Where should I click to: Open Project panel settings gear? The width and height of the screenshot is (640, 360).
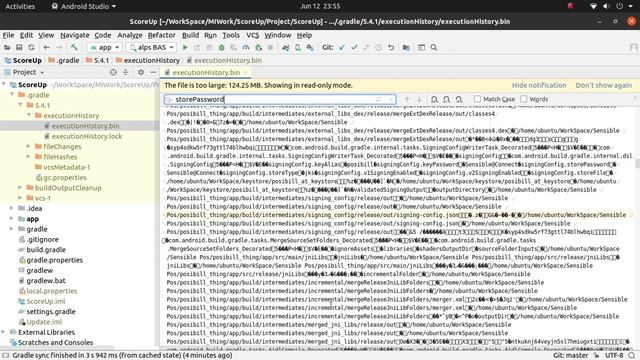pyautogui.click(x=141, y=72)
